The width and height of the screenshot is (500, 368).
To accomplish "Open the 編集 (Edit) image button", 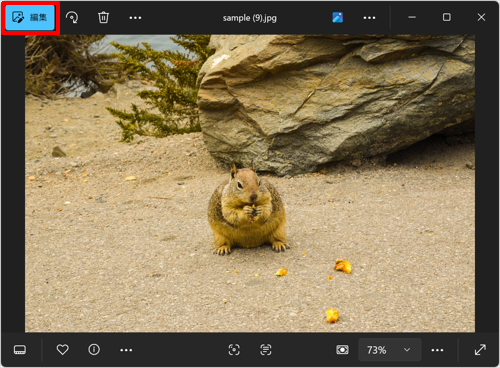I will pos(30,18).
